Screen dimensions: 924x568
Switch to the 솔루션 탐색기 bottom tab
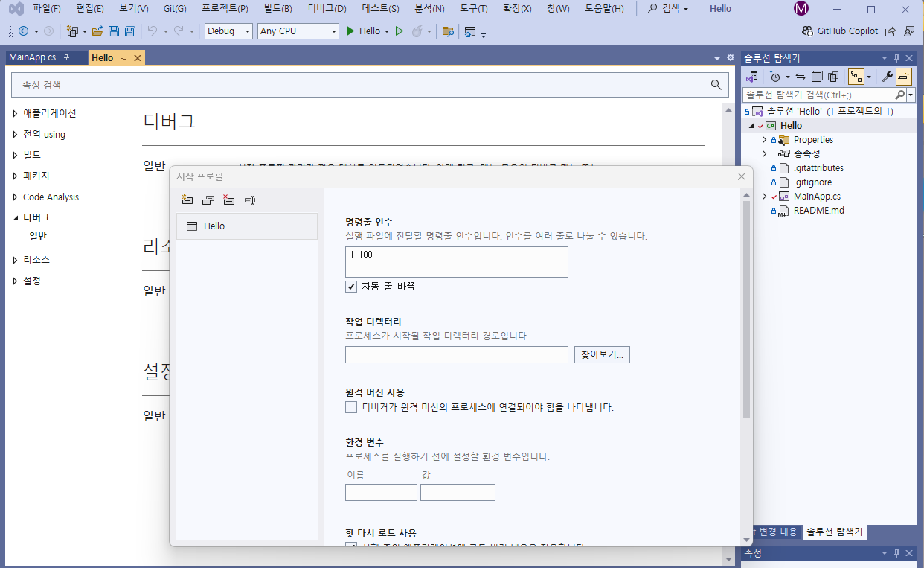tap(835, 532)
